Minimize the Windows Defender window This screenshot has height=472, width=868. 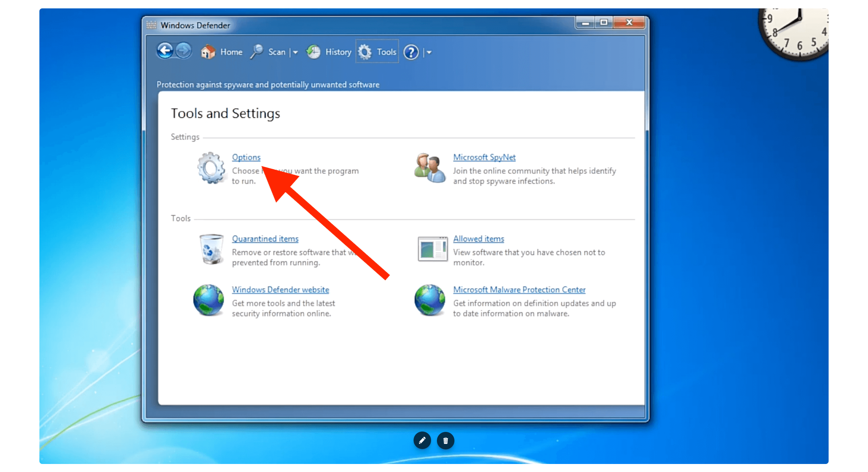[586, 23]
